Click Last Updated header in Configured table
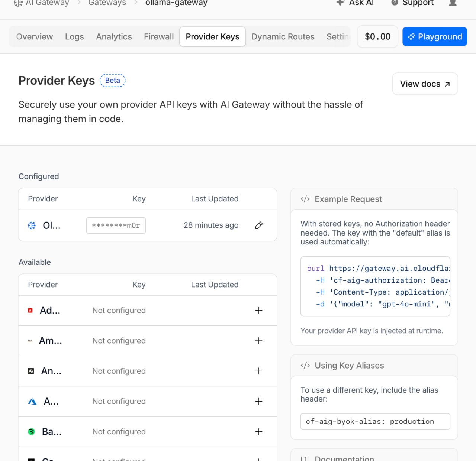This screenshot has height=461, width=476. [x=215, y=199]
